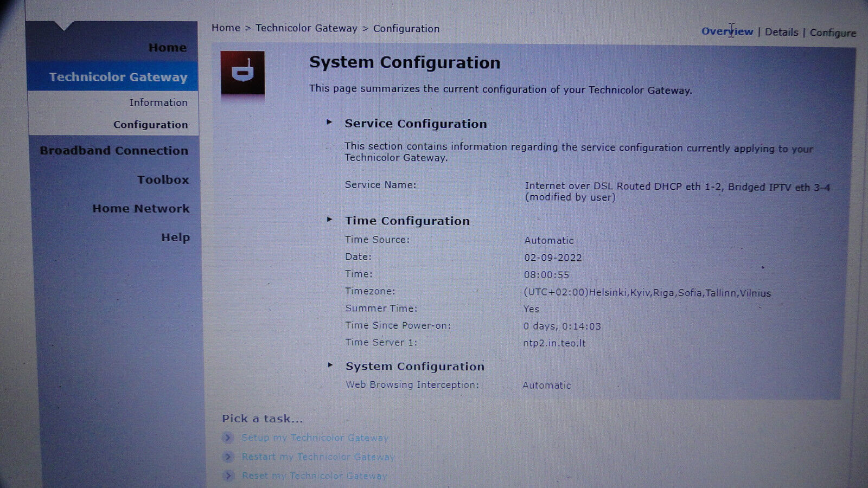Click the Time Configuration heading
868x488 pixels.
pos(407,221)
